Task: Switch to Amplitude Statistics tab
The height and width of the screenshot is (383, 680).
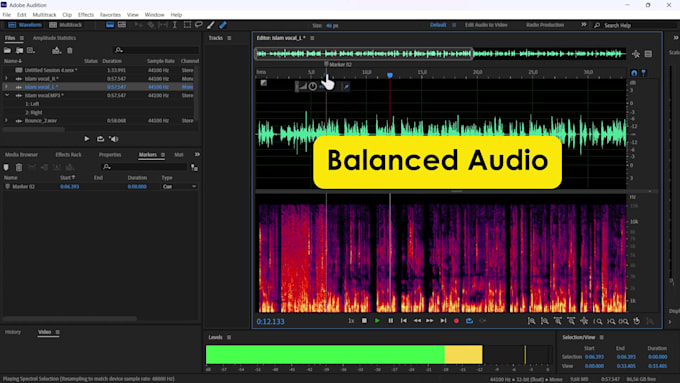Action: click(x=54, y=38)
